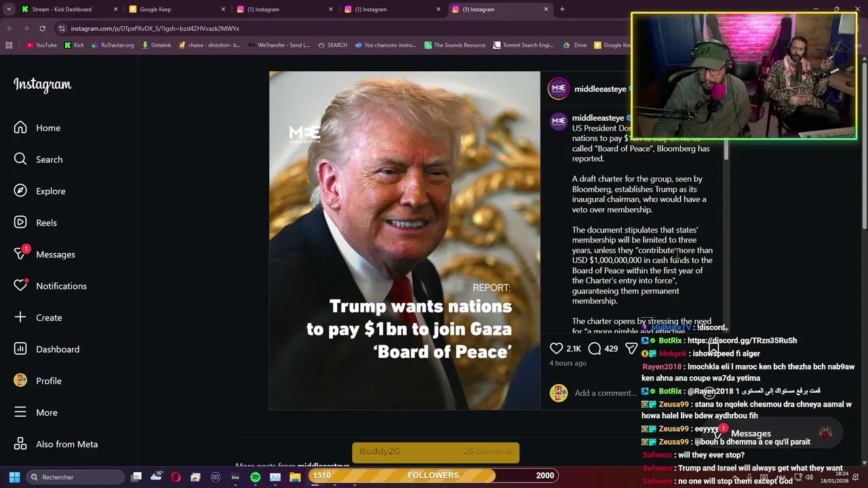
Task: Open the Dashboard sidebar entry
Action: 47,349
